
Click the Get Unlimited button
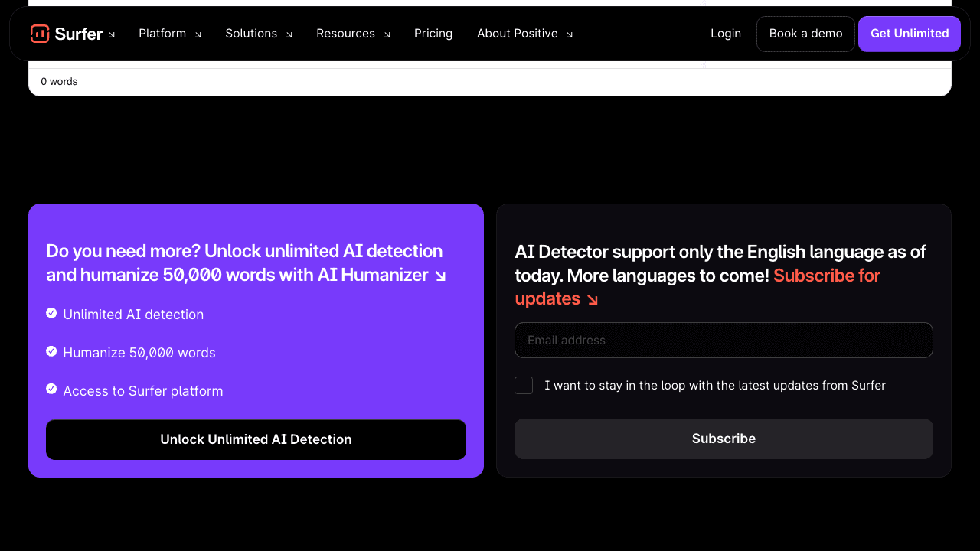coord(910,34)
